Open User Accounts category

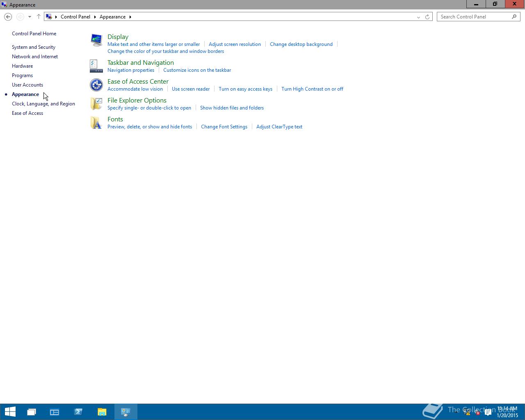(x=27, y=85)
